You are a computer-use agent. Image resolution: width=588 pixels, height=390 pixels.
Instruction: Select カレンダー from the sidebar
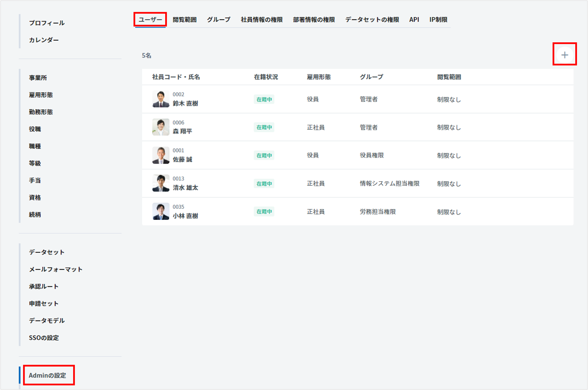44,40
